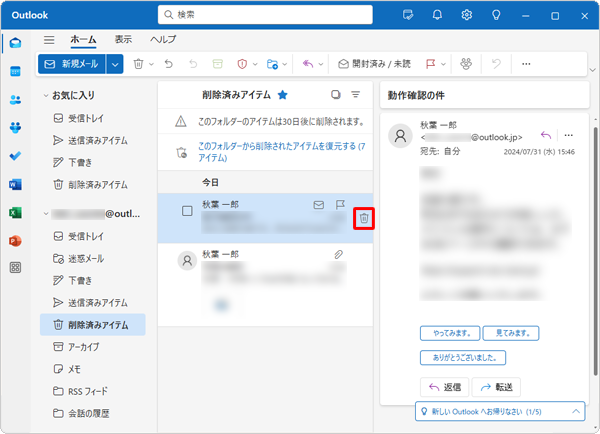Click the Move to folder icon
Viewport: 600px width, 434px height.
coord(272,64)
